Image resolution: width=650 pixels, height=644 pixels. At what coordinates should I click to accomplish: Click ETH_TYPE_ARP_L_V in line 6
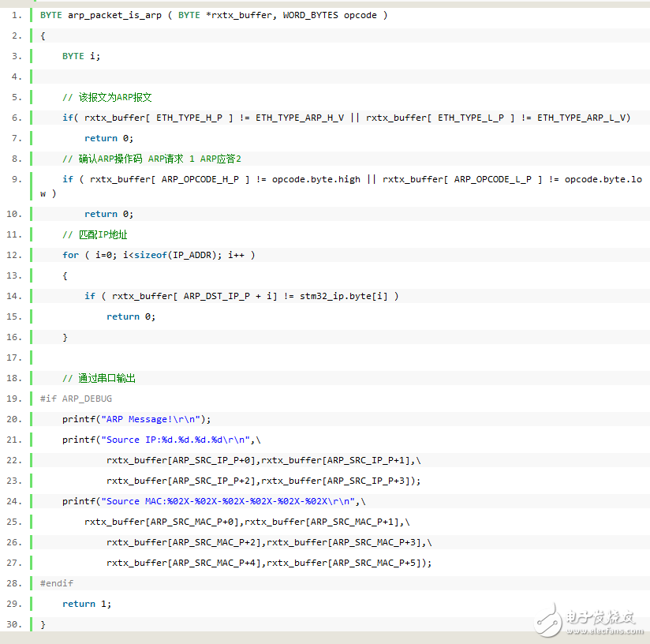pos(581,118)
